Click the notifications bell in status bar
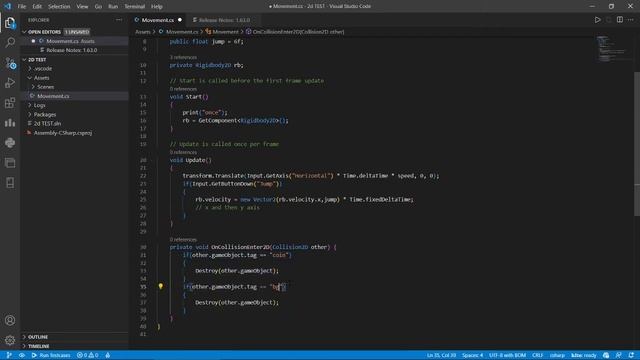The height and width of the screenshot is (360, 640). coord(631,355)
